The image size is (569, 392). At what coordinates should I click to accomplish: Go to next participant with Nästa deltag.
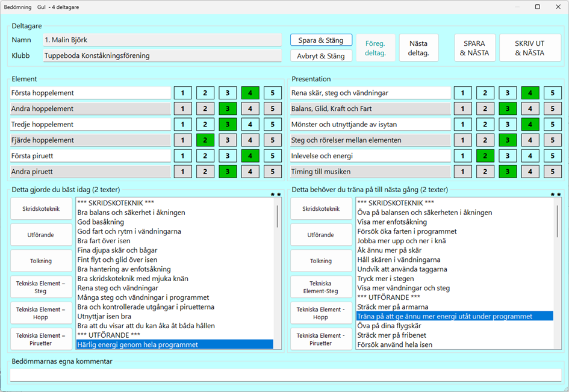click(418, 48)
